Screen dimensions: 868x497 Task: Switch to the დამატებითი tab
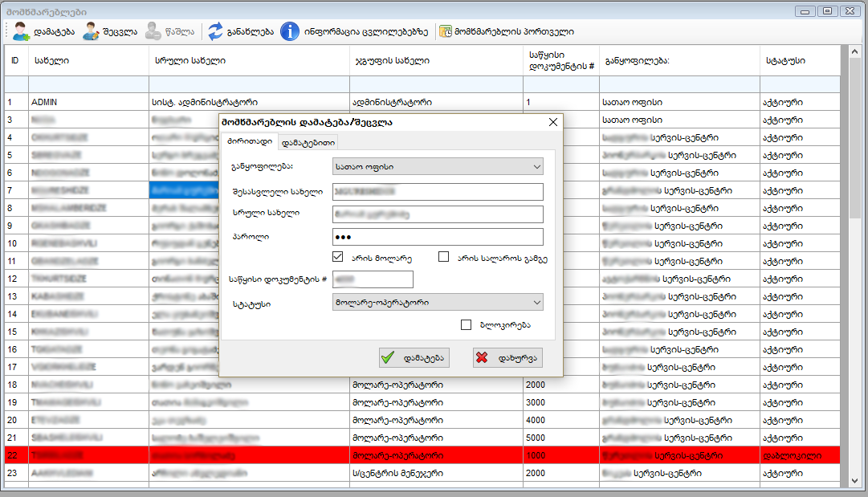pos(308,142)
